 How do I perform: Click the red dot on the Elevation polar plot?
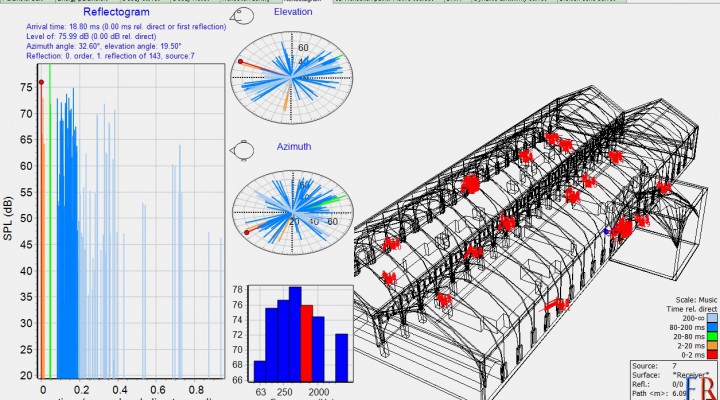(241, 62)
